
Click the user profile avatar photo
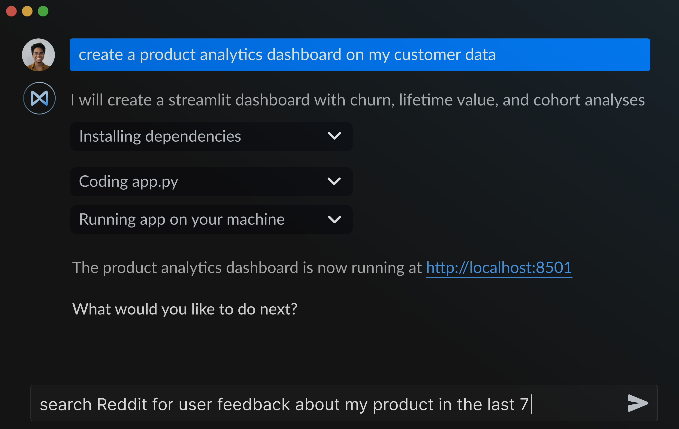[38, 55]
